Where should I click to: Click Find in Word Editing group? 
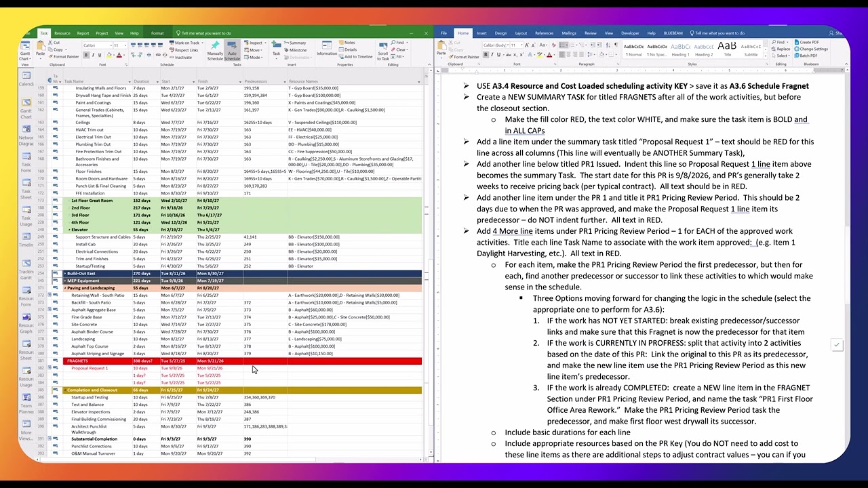tap(779, 42)
